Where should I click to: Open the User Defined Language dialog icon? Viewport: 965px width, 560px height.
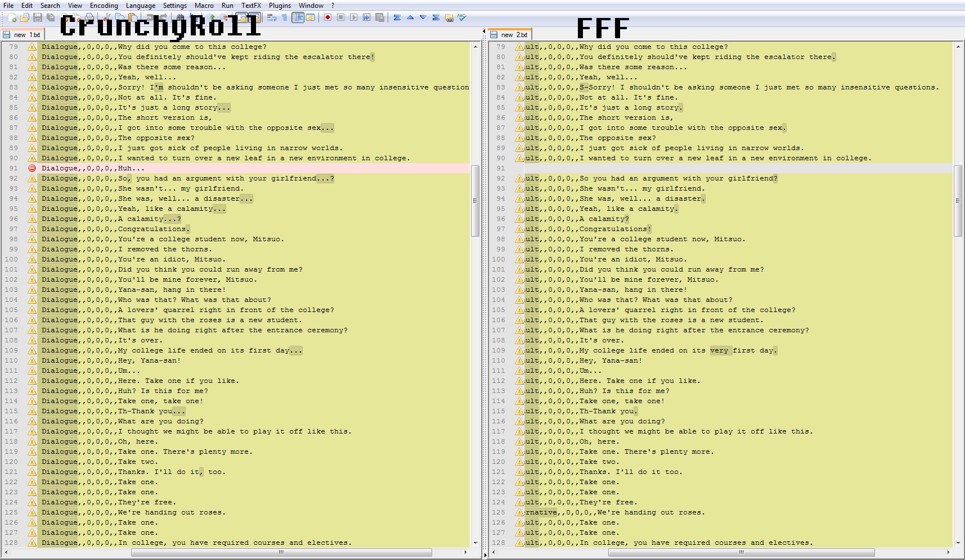311,17
